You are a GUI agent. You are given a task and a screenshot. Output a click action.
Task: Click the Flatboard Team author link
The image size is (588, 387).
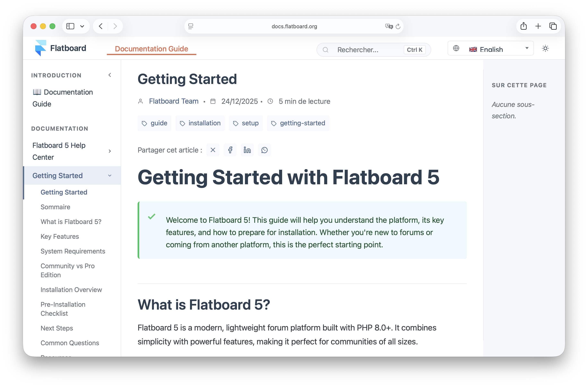point(174,101)
